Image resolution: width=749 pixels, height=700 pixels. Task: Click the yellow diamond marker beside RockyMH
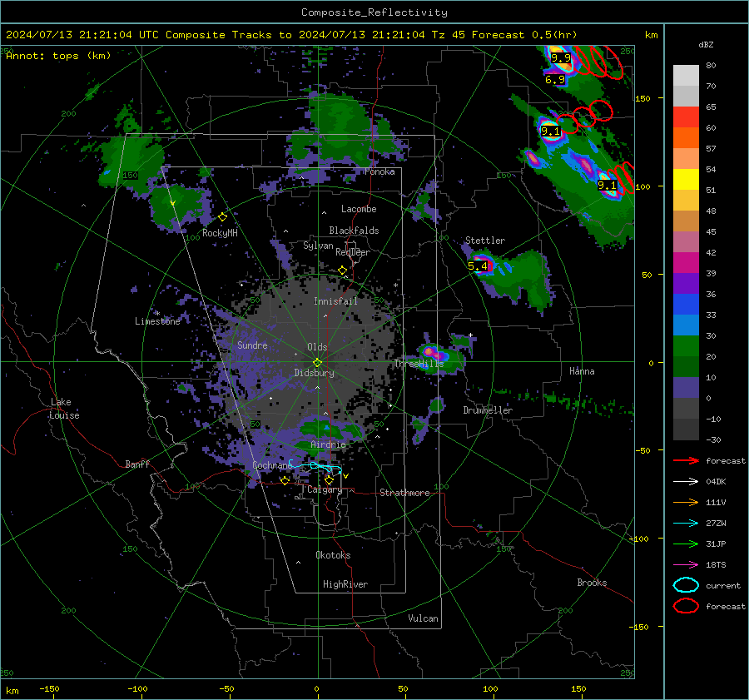pyautogui.click(x=222, y=217)
